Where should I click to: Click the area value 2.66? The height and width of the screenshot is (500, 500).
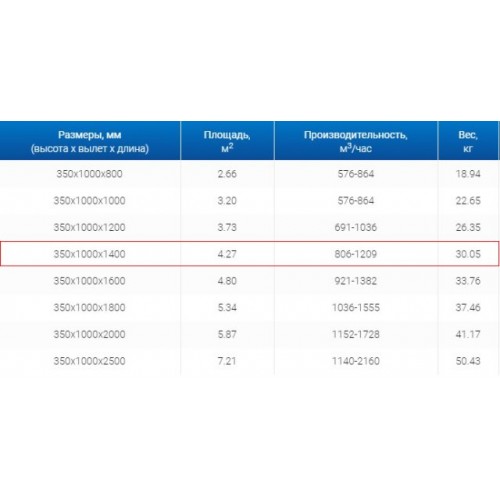pos(227,174)
